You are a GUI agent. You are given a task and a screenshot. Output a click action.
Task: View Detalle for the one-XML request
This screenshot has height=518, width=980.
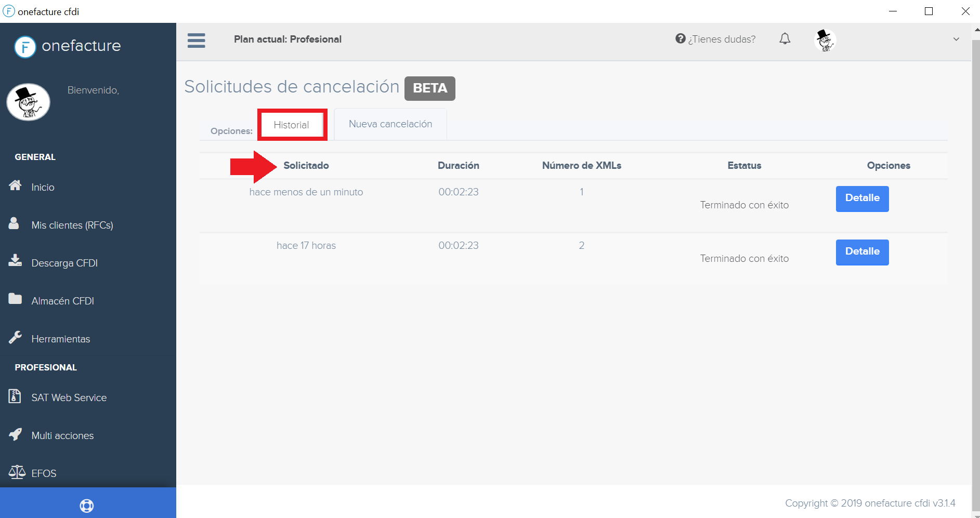[x=862, y=198]
